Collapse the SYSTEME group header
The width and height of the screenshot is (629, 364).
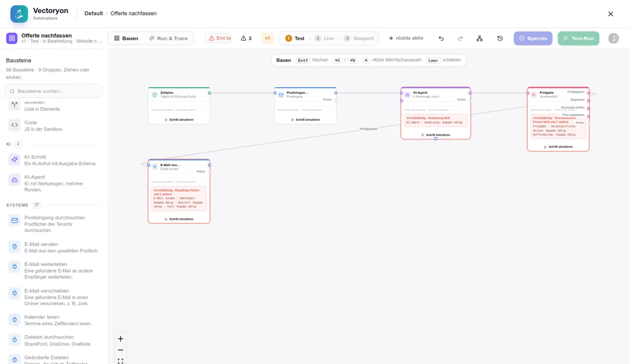point(54,205)
